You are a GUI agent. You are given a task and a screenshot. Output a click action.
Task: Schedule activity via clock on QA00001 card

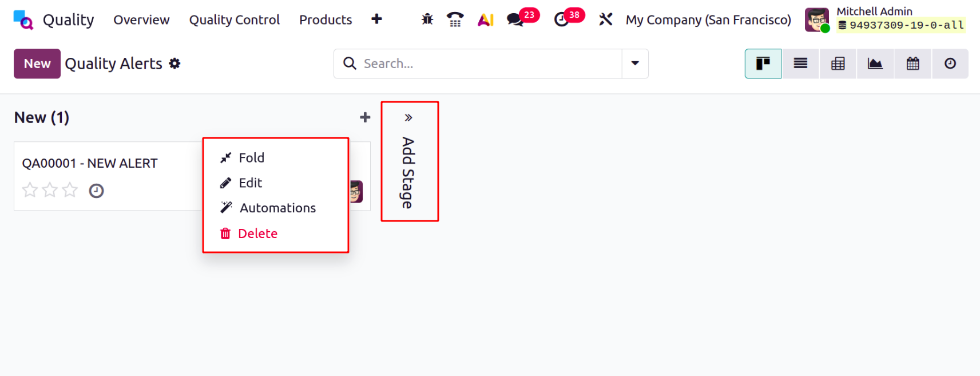[x=96, y=191]
